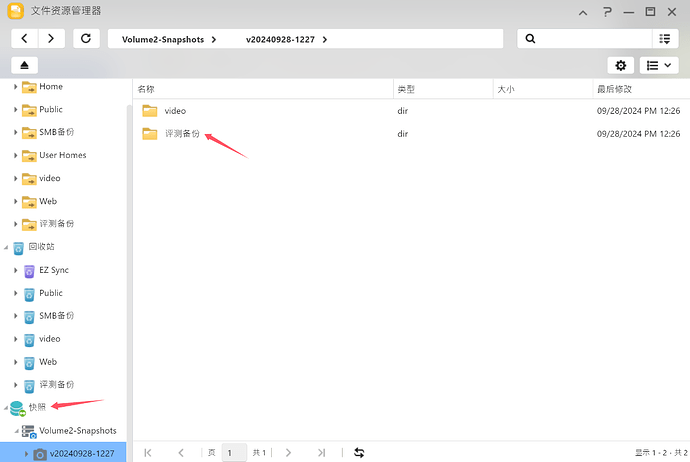690x462 pixels.
Task: Open the video folder row
Action: pyautogui.click(x=175, y=110)
